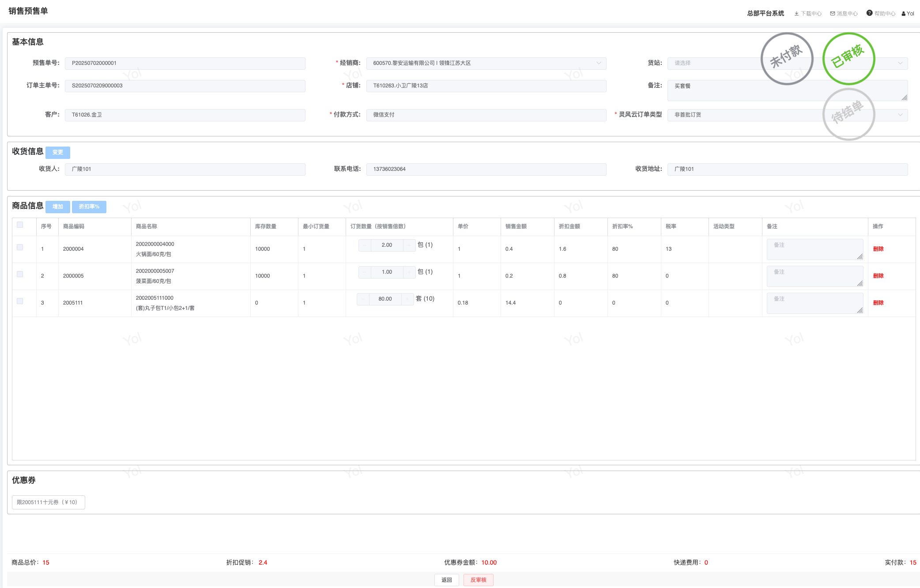Click the 反审核 button
The width and height of the screenshot is (920, 588).
coord(478,580)
